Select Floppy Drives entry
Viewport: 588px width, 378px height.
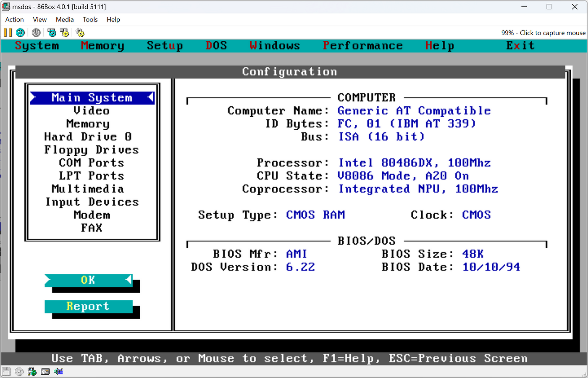92,150
